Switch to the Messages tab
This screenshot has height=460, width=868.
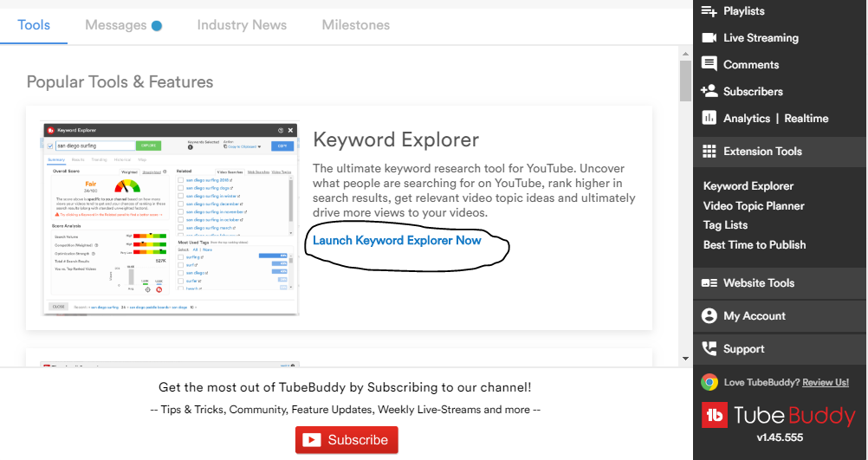[x=116, y=25]
